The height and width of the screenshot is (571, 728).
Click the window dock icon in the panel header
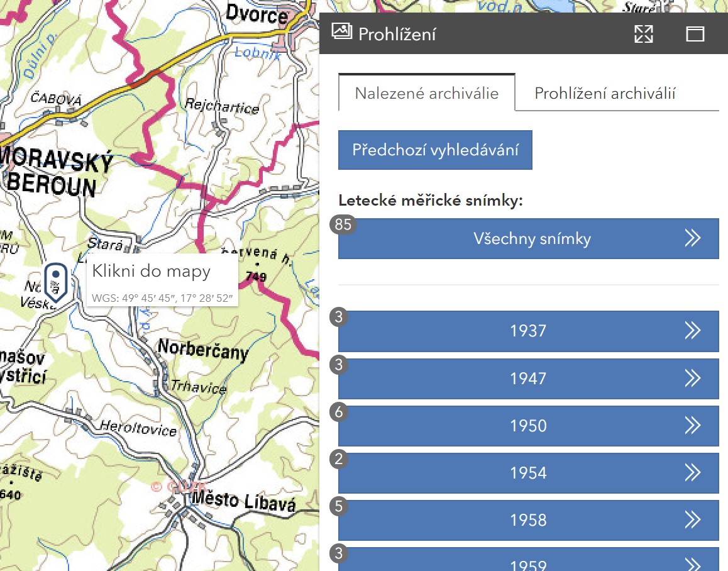point(695,34)
